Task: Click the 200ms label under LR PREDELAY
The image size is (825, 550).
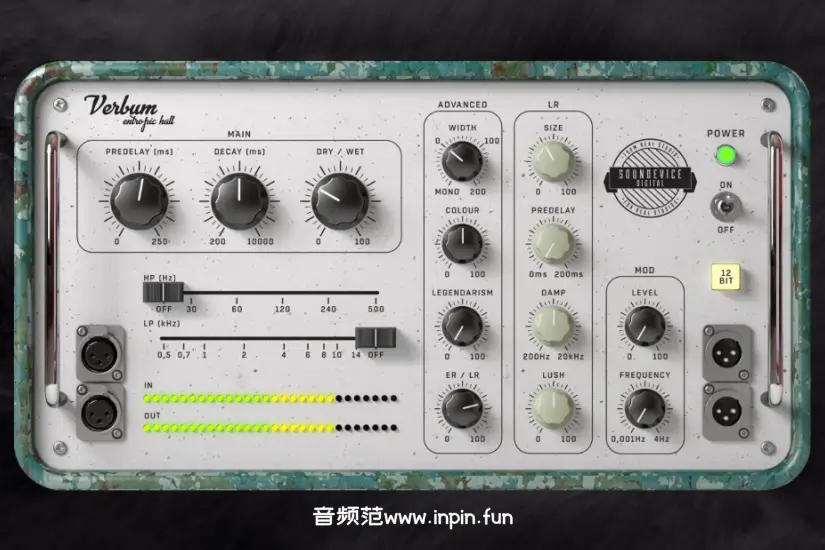Action: pos(568,274)
